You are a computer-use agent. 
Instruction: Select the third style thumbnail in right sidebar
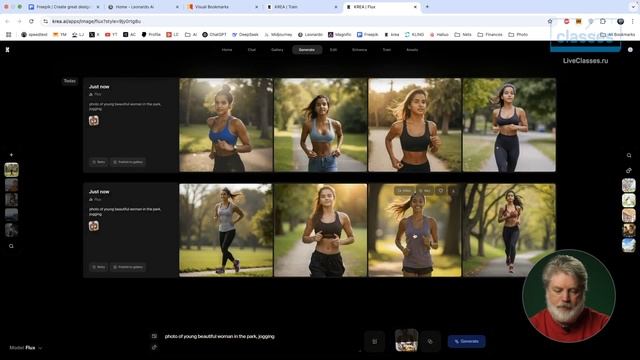tap(629, 216)
